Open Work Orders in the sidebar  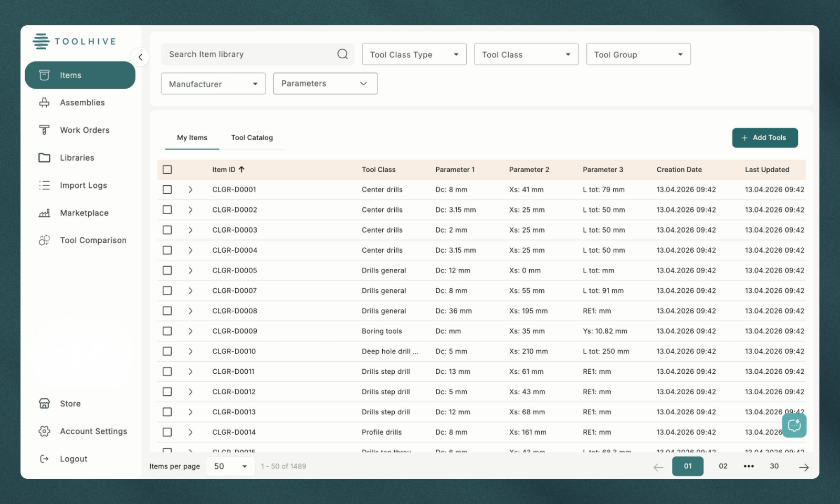(x=85, y=130)
